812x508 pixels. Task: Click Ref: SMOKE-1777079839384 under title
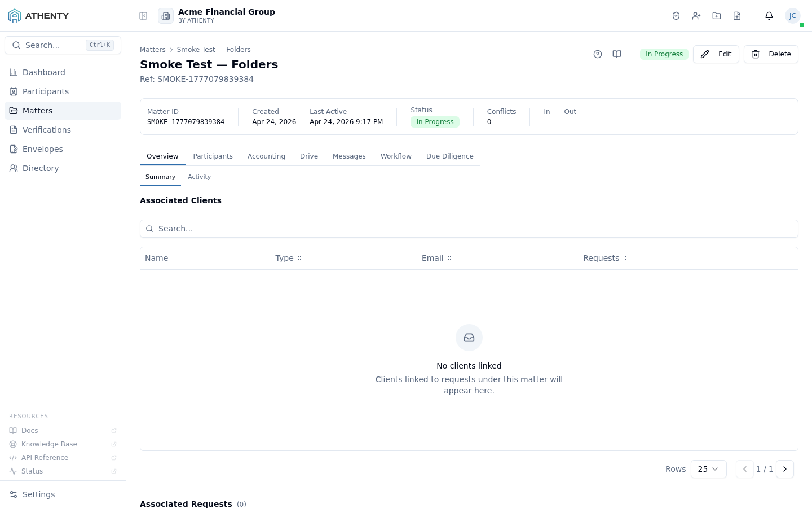(x=197, y=79)
